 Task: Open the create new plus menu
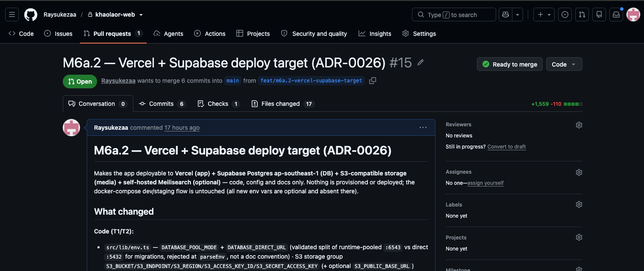544,15
